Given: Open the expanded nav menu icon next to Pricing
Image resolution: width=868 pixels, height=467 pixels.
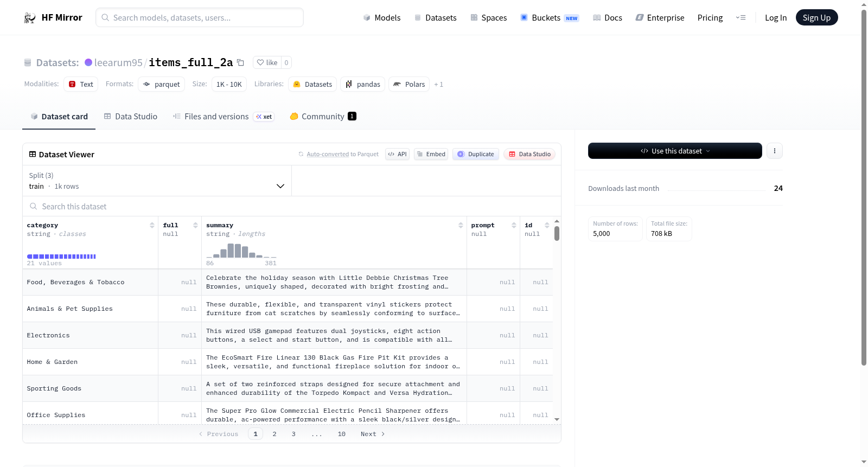Looking at the screenshot, I should coord(741,17).
